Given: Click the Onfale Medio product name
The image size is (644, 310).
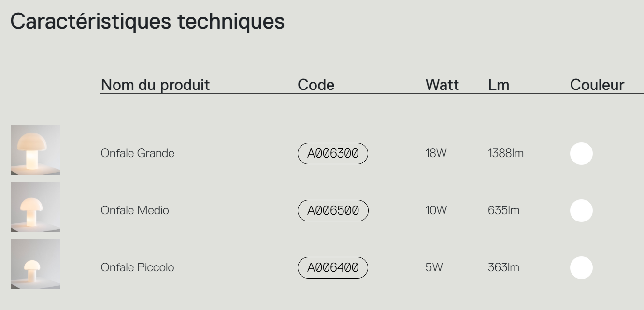Looking at the screenshot, I should point(135,211).
